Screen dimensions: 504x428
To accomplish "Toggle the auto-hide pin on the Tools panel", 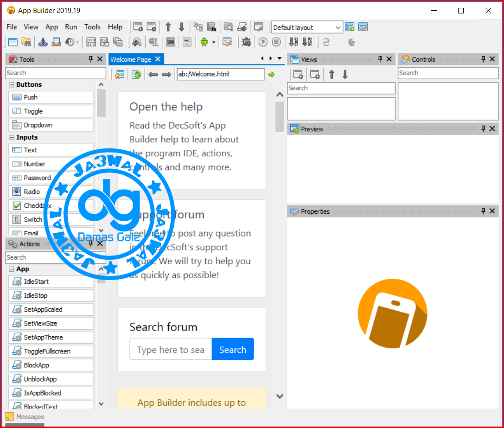I will point(90,59).
